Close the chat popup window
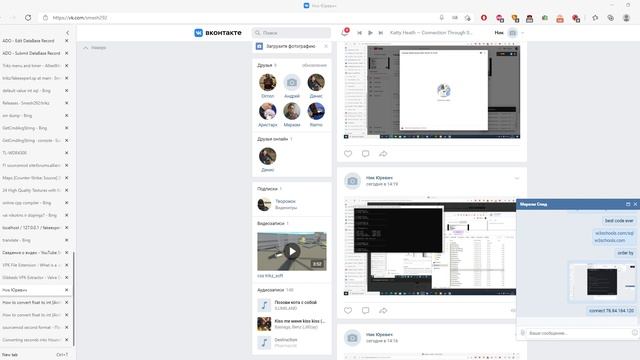 click(635, 204)
